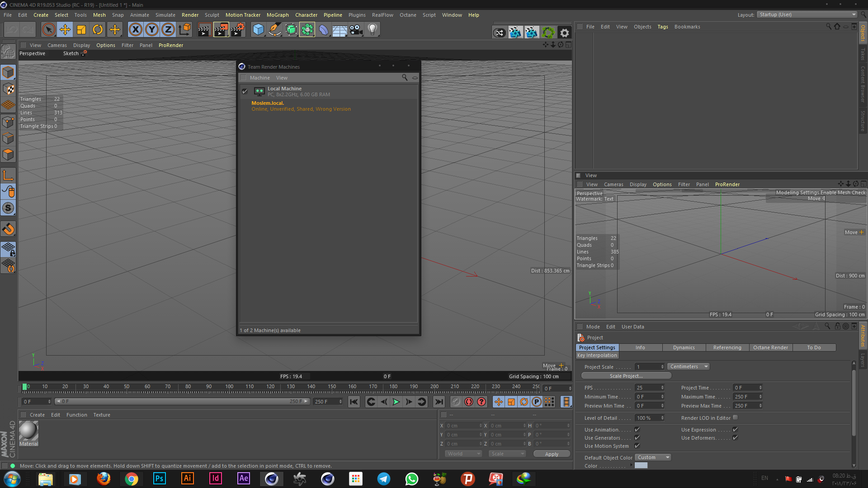Enable Model mode in left palette
This screenshot has width=868, height=488.
(8, 72)
